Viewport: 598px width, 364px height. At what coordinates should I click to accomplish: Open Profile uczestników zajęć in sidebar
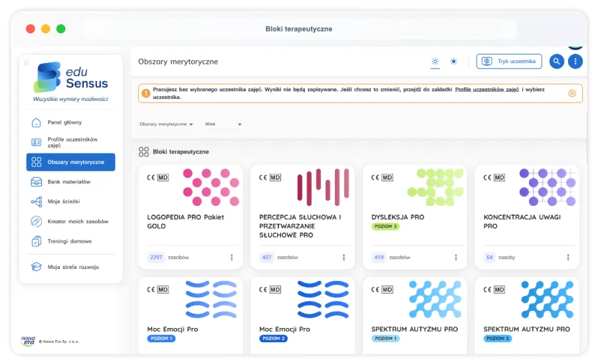(x=70, y=142)
